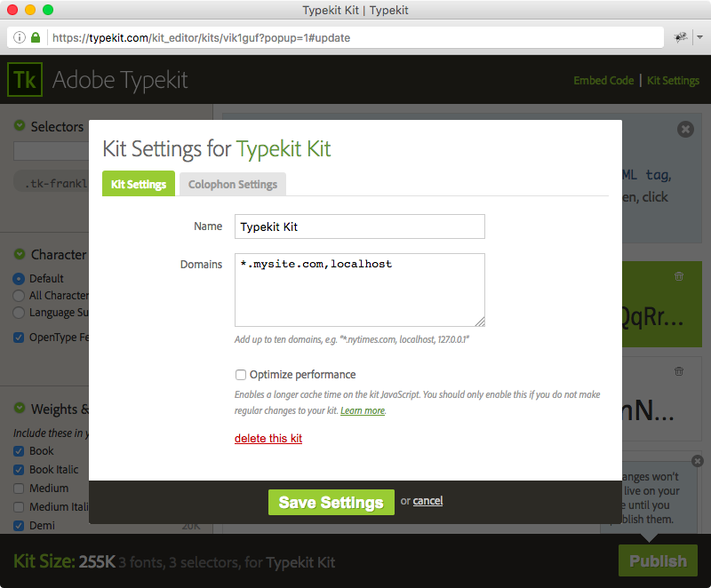Uncheck the Book weight checkbox
The width and height of the screenshot is (711, 588).
click(19, 451)
